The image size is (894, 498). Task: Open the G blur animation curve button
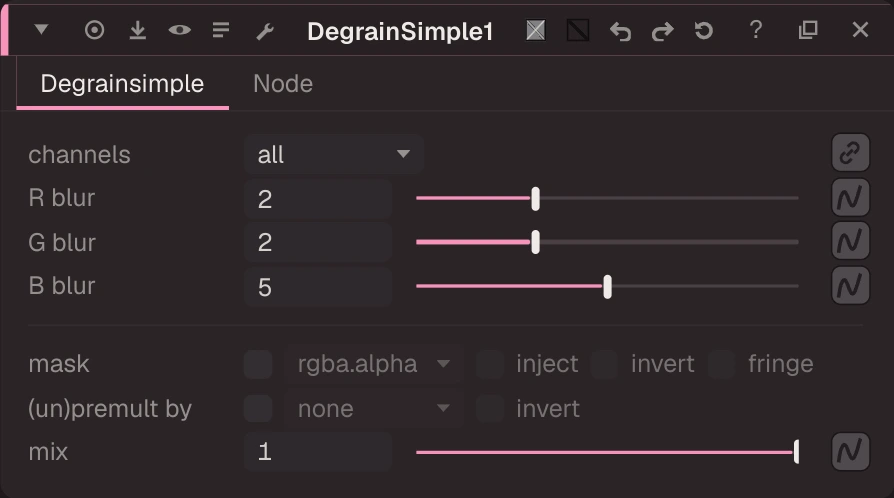(850, 241)
